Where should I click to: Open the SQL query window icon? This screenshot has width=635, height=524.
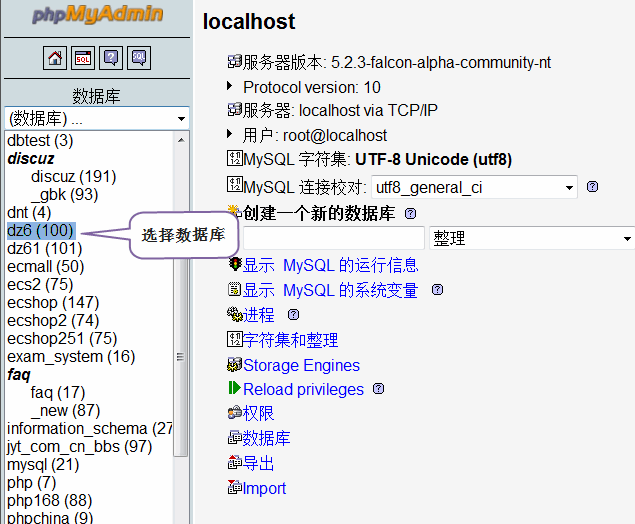tap(83, 58)
